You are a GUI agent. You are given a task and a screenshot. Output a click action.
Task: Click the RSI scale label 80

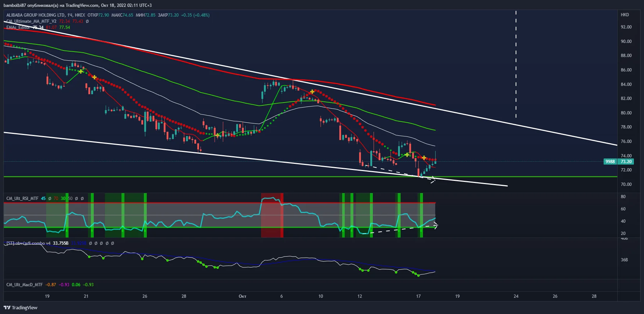tap(623, 197)
